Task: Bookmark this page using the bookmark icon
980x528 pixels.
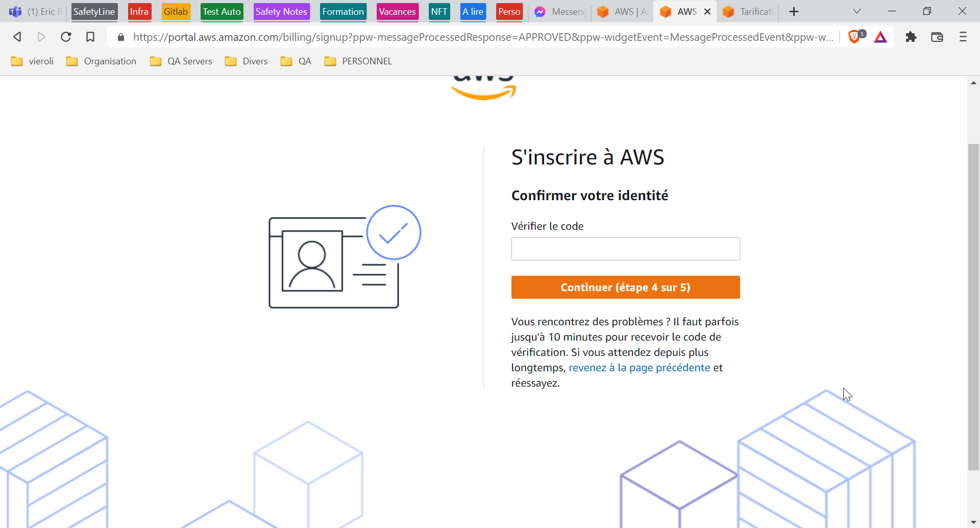Action: click(90, 37)
